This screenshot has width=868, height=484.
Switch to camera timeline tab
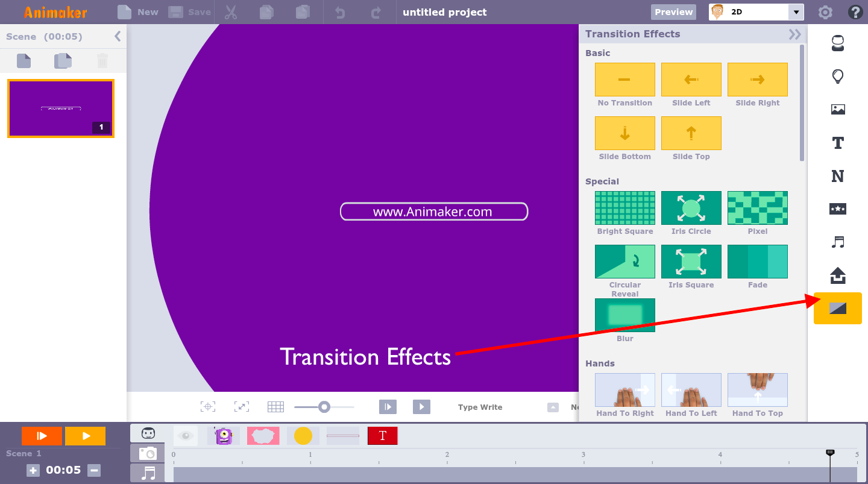point(148,453)
